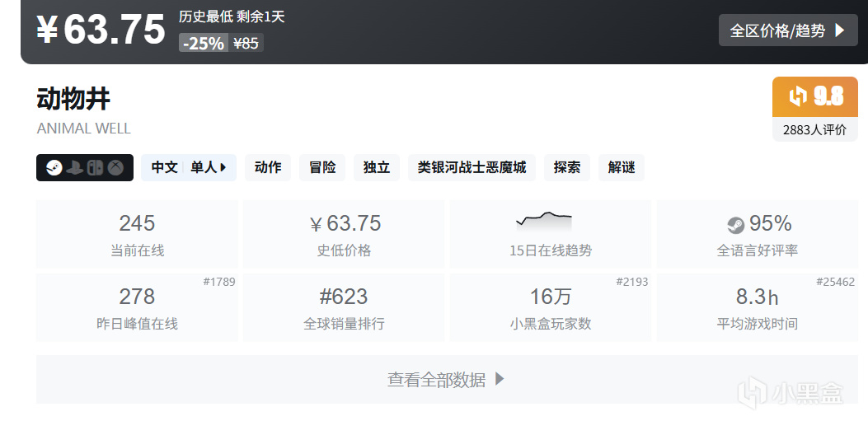The image size is (868, 421).
Task: Click the ANIMAL WELL subtitle
Action: point(83,129)
